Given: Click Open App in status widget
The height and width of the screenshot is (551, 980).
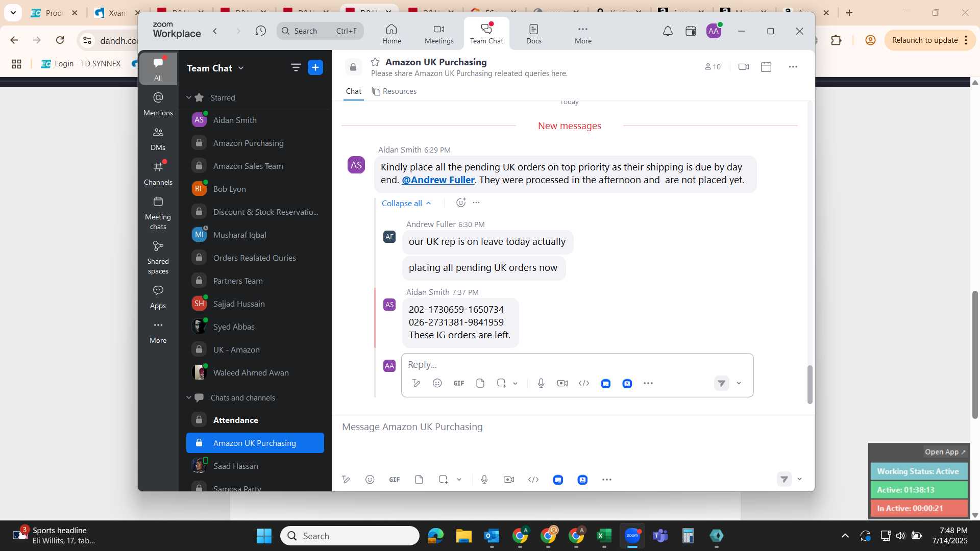Looking at the screenshot, I should click(x=945, y=452).
